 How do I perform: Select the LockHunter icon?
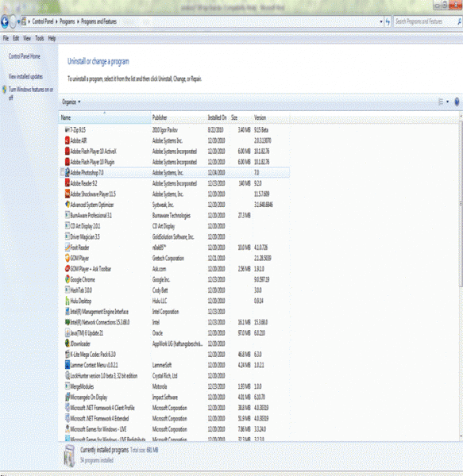(68, 376)
